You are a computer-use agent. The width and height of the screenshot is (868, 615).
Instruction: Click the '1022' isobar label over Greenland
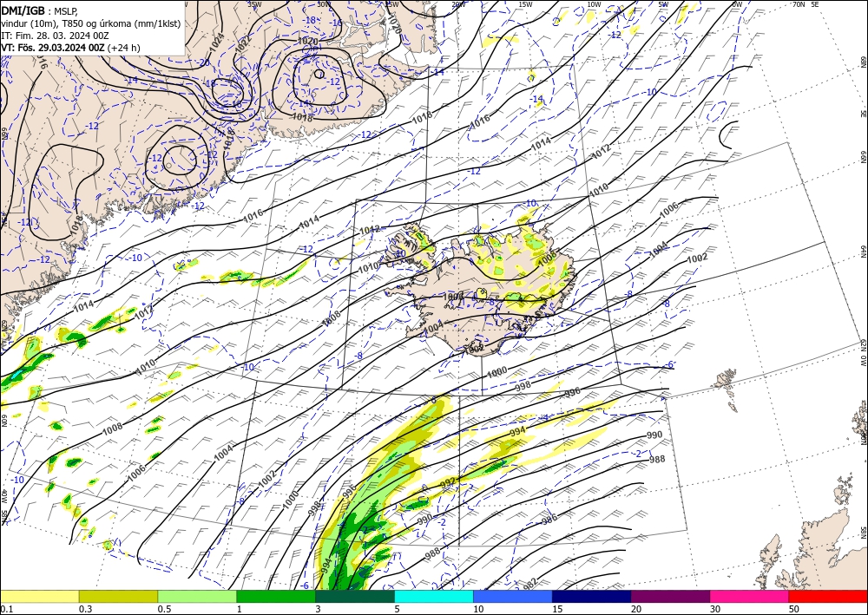[243, 43]
